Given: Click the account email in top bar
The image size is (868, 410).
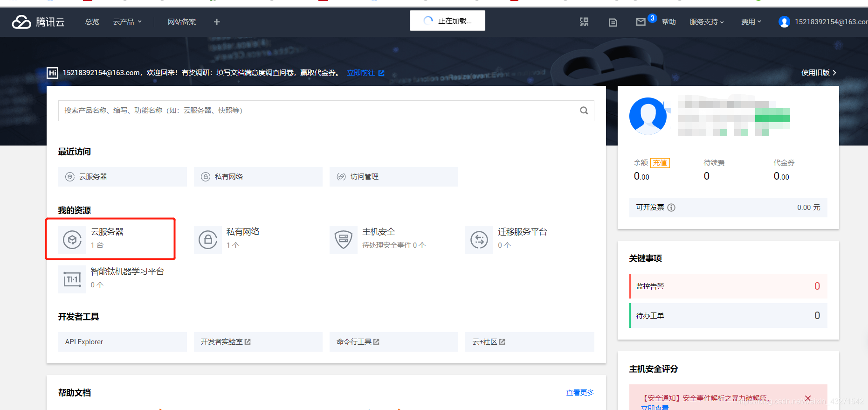Looking at the screenshot, I should point(831,22).
